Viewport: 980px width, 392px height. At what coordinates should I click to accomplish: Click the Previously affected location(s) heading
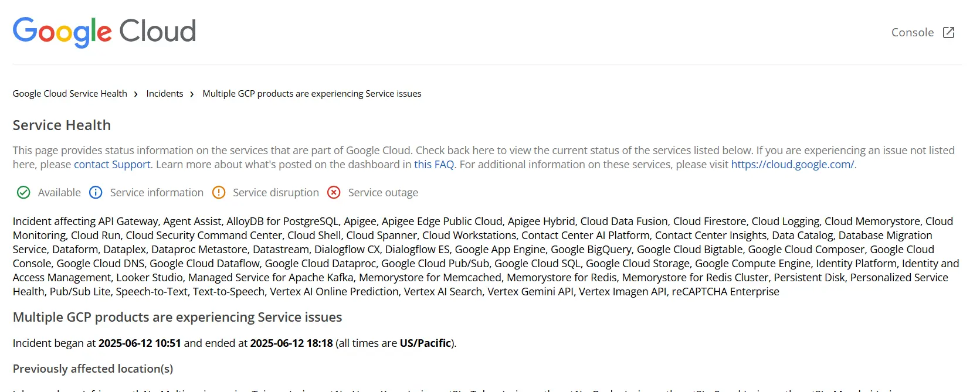click(x=93, y=369)
